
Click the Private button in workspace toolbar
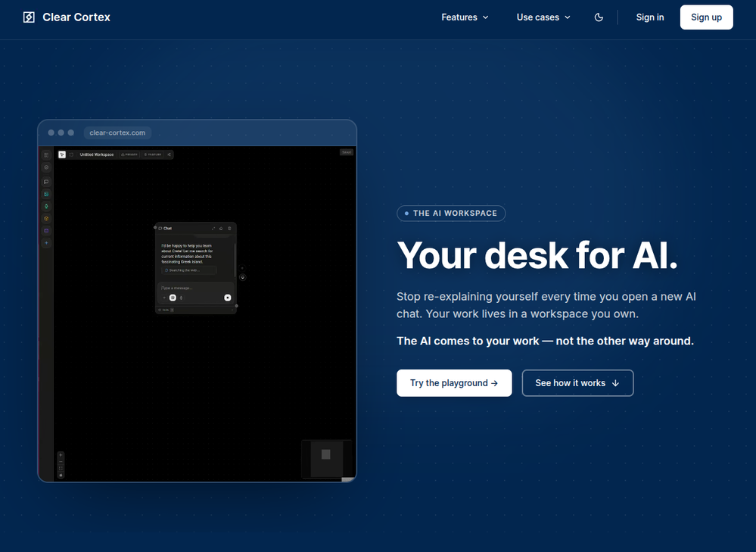click(129, 154)
